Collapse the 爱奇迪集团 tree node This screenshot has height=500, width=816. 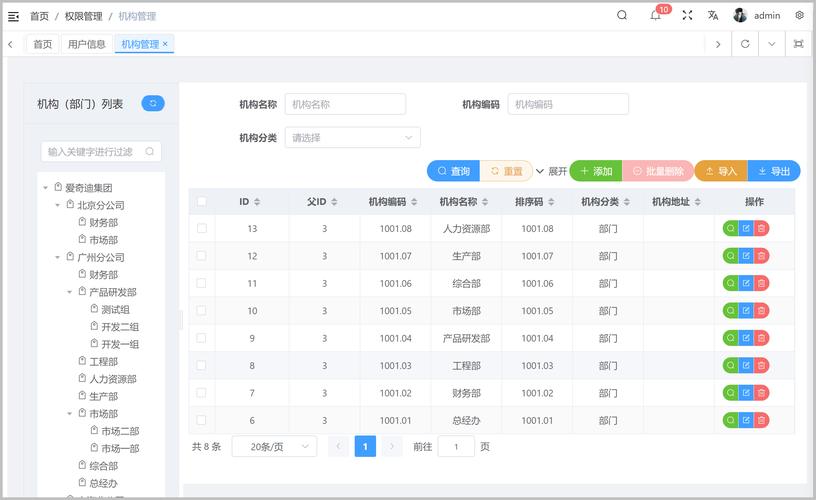[45, 187]
